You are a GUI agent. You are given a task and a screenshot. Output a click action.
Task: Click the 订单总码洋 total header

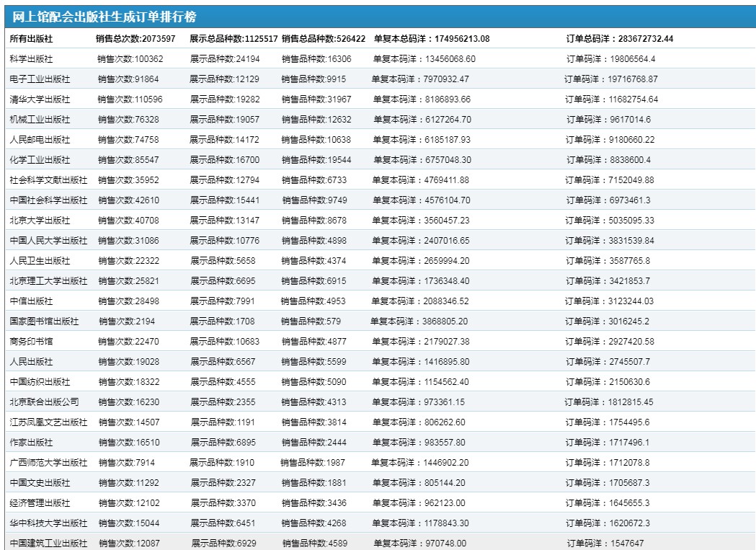620,39
